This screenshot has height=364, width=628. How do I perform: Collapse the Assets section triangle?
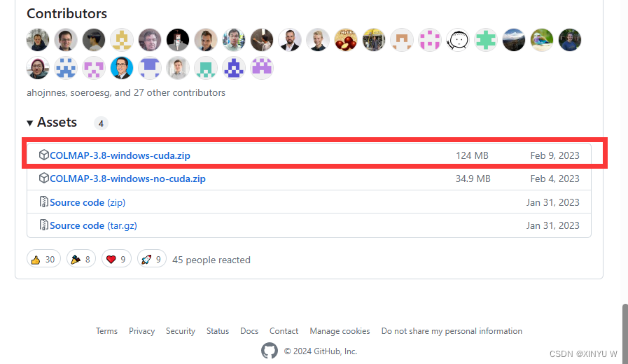pyautogui.click(x=30, y=123)
